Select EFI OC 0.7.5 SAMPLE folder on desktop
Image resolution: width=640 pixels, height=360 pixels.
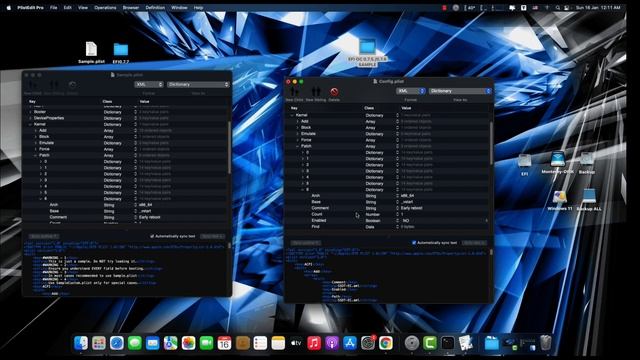pyautogui.click(x=367, y=47)
